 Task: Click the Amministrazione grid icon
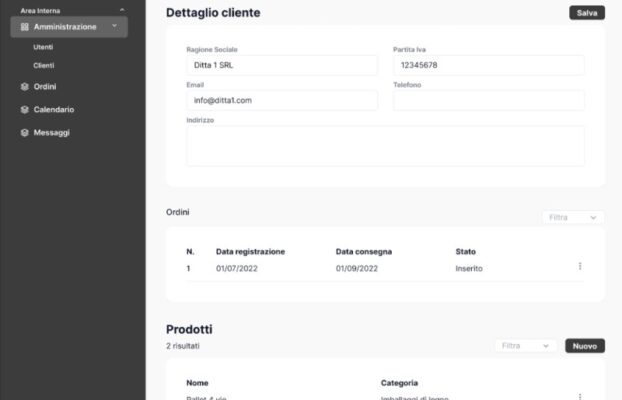tap(25, 27)
